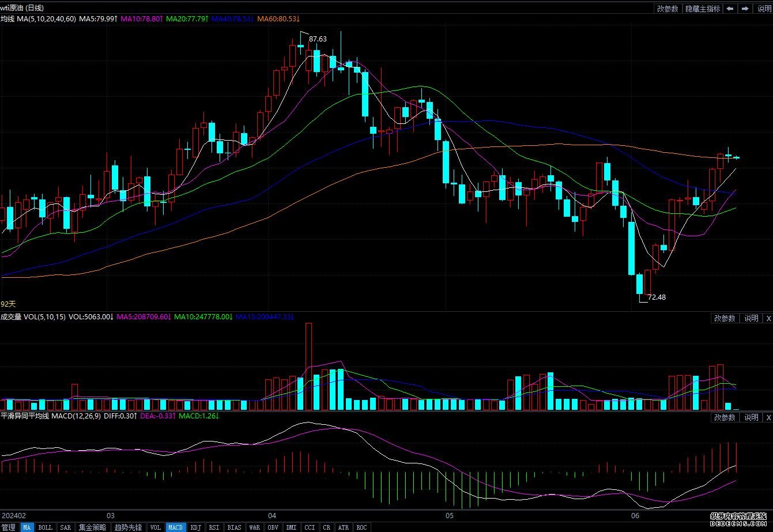Click the 03 month axis marker

(111, 515)
